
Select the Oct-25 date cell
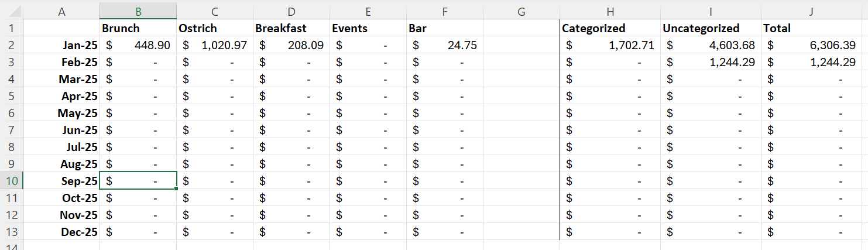point(61,198)
